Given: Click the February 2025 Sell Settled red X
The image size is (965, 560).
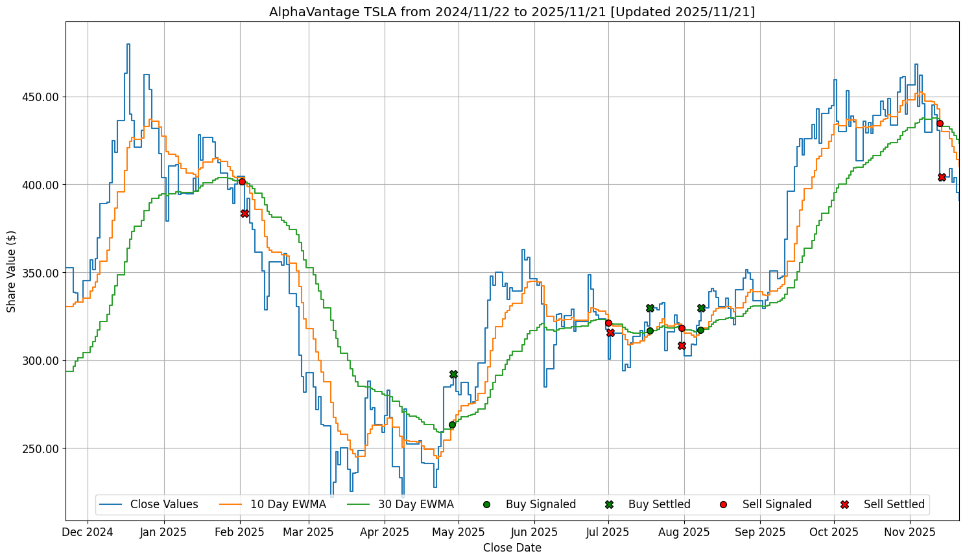Looking at the screenshot, I should click(244, 213).
